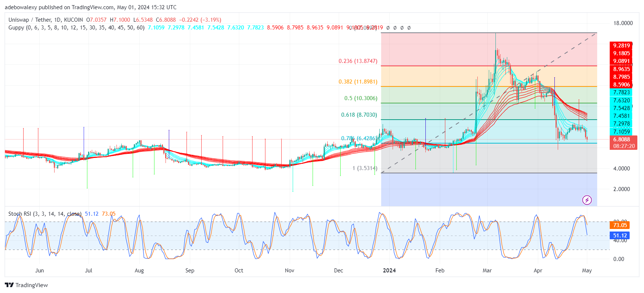Click the Guppy value 8.7985 in legend
Image resolution: width=644 pixels, height=293 pixels.
pyautogui.click(x=295, y=28)
